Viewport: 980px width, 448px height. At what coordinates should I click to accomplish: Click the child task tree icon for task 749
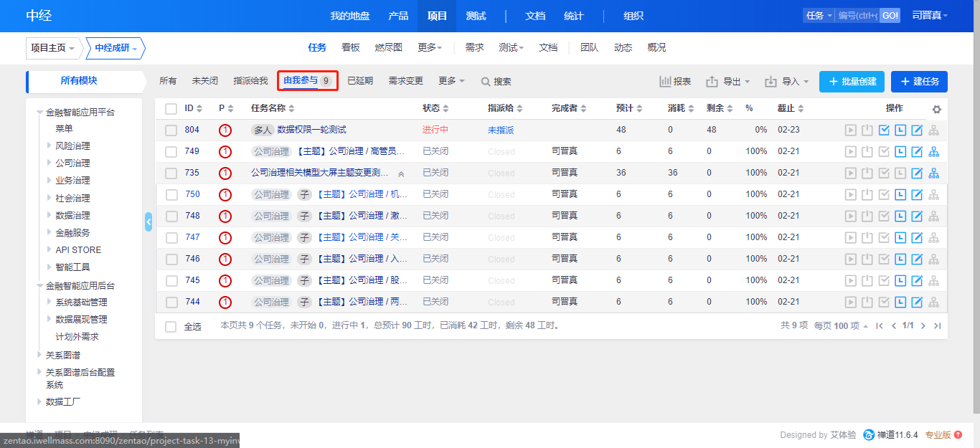pyautogui.click(x=933, y=152)
